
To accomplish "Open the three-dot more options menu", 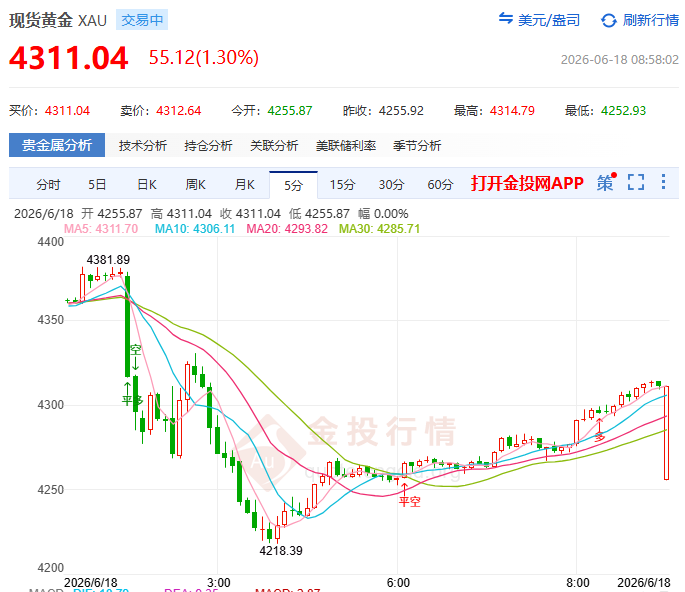I will pyautogui.click(x=663, y=182).
